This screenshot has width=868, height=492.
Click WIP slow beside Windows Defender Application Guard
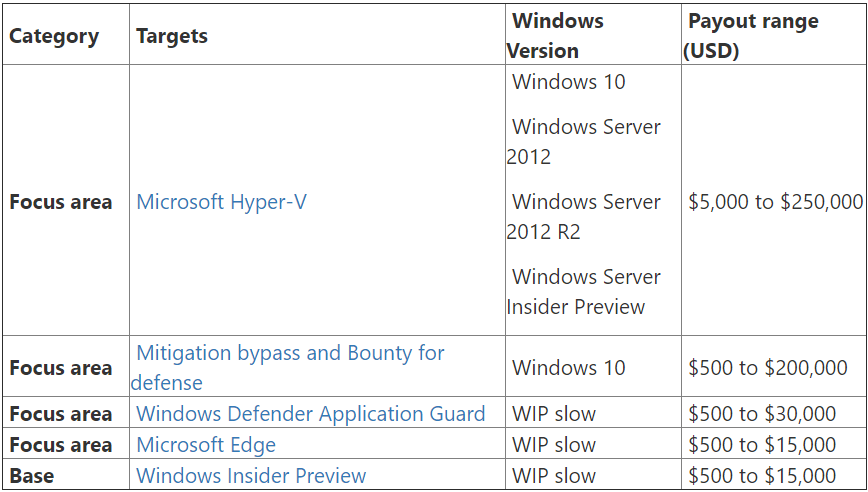point(553,414)
